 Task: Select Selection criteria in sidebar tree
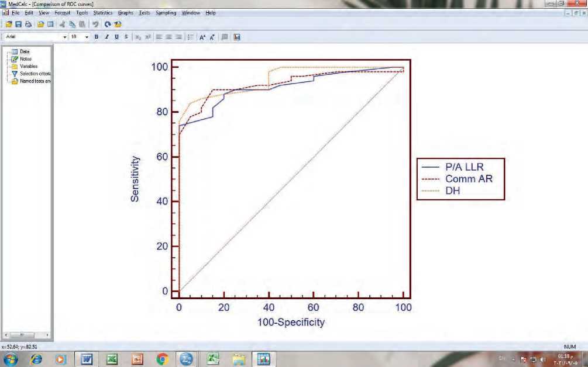(35, 74)
